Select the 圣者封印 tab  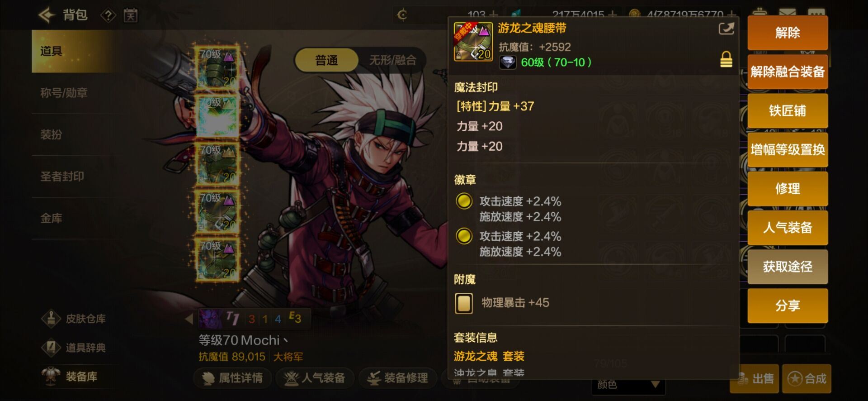(x=62, y=177)
